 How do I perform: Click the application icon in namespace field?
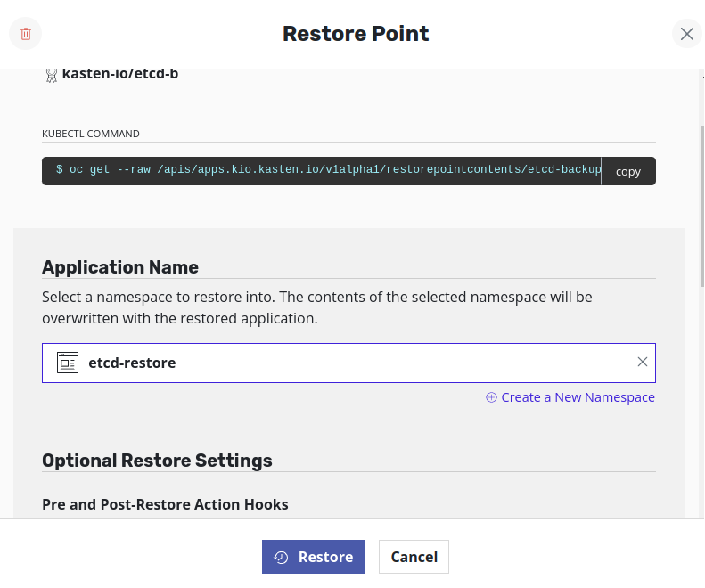pyautogui.click(x=68, y=363)
